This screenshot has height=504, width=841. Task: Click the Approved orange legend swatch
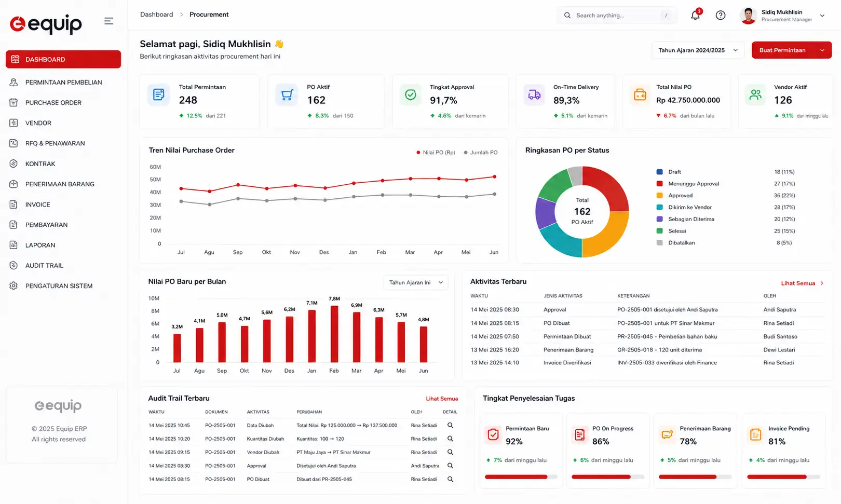[659, 196]
